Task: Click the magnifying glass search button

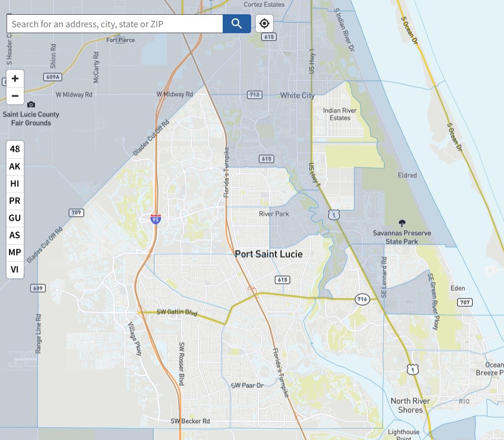Action: point(237,24)
